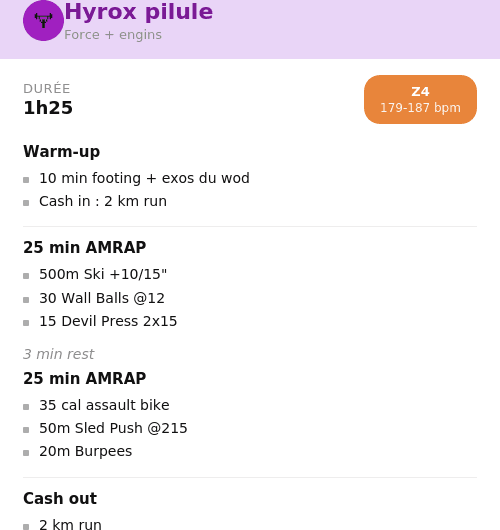Click the final 2 km run item
The image size is (500, 530).
70,524
